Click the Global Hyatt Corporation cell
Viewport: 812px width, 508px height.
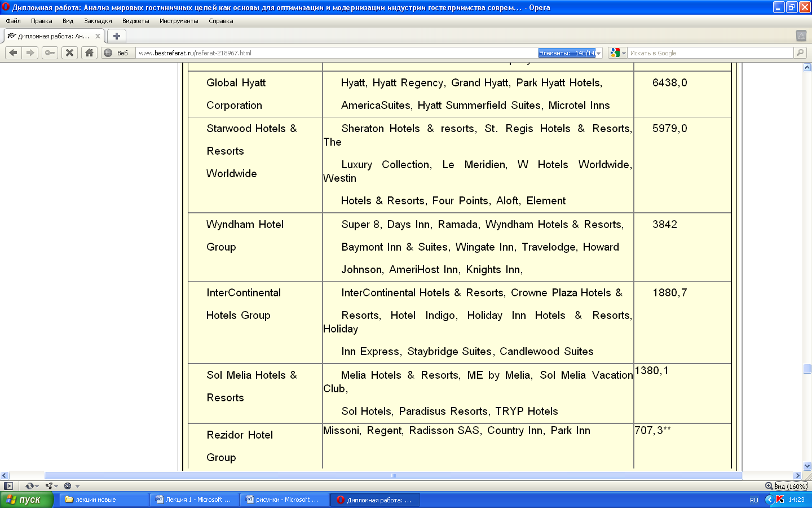click(255, 94)
